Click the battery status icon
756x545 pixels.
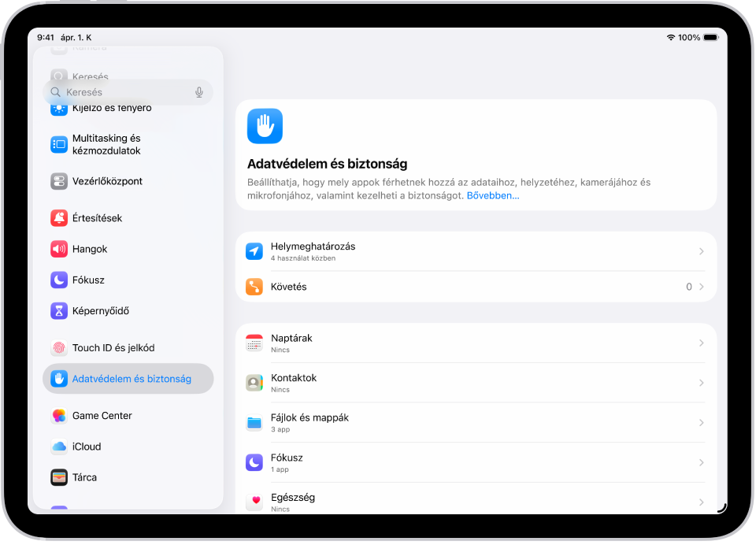710,38
